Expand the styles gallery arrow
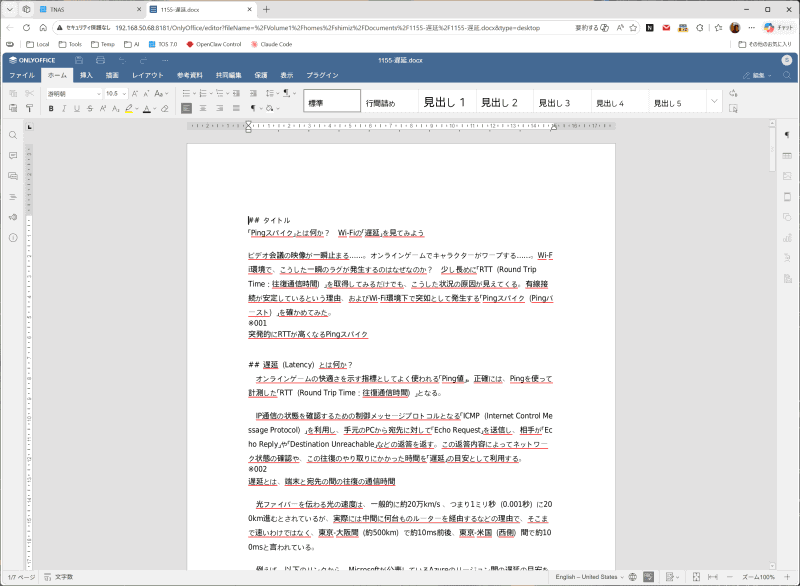The image size is (800, 586). pyautogui.click(x=714, y=101)
